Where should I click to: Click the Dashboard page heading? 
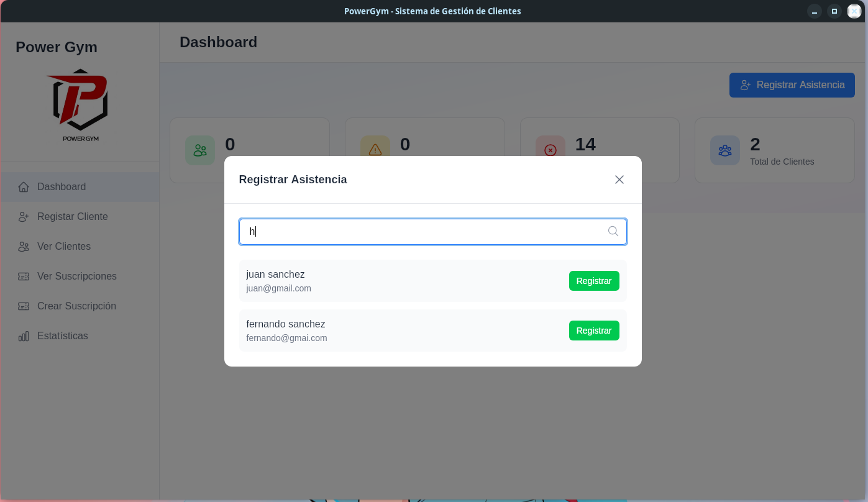[218, 42]
